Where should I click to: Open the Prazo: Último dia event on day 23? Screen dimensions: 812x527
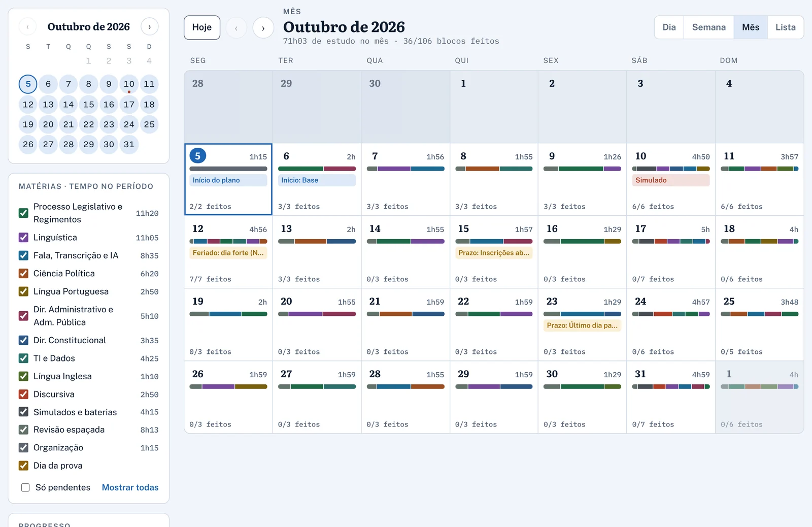tap(582, 325)
